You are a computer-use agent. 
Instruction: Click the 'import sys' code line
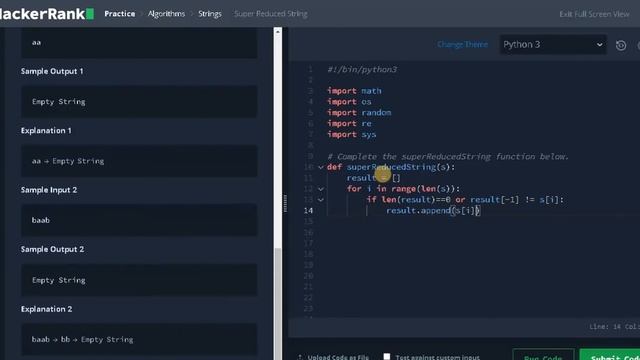(x=352, y=134)
